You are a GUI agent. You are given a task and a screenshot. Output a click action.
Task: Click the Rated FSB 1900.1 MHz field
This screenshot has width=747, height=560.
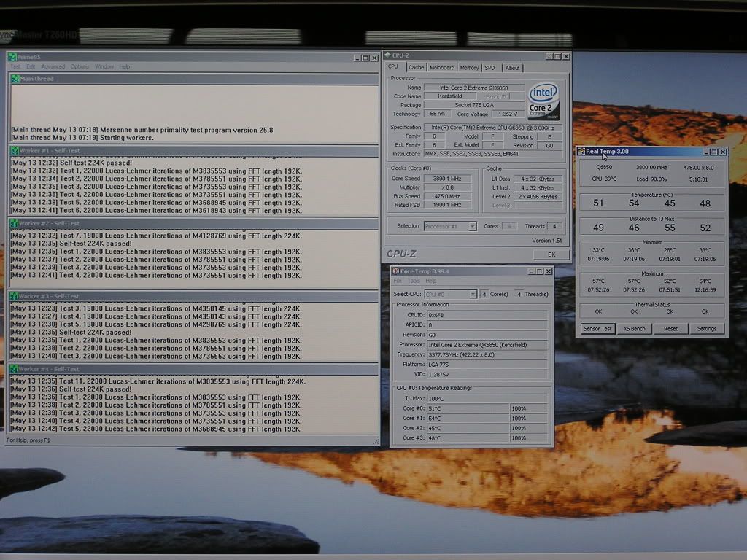tap(447, 205)
